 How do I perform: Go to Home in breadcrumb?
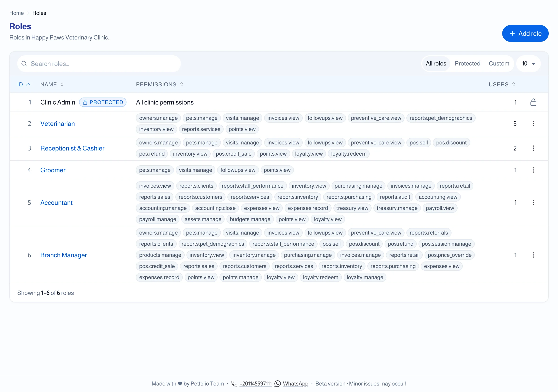coord(17,13)
